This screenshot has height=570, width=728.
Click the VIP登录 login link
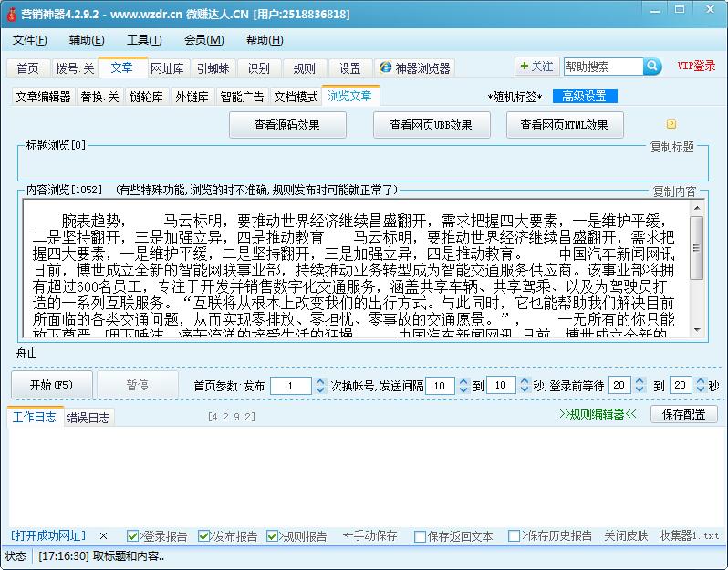tap(696, 67)
